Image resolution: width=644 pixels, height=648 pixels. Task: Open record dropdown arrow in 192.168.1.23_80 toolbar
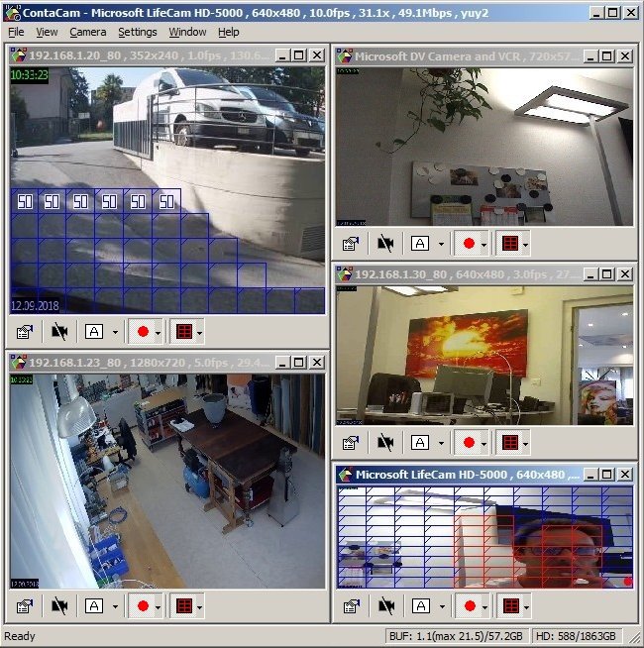(158, 607)
